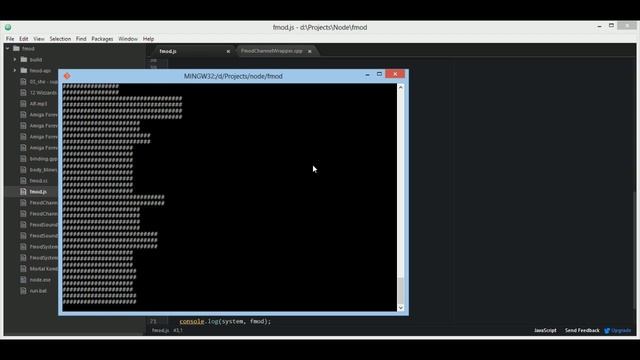Minimize the MINGW32 terminal window
640x360 pixels.
[x=367, y=75]
